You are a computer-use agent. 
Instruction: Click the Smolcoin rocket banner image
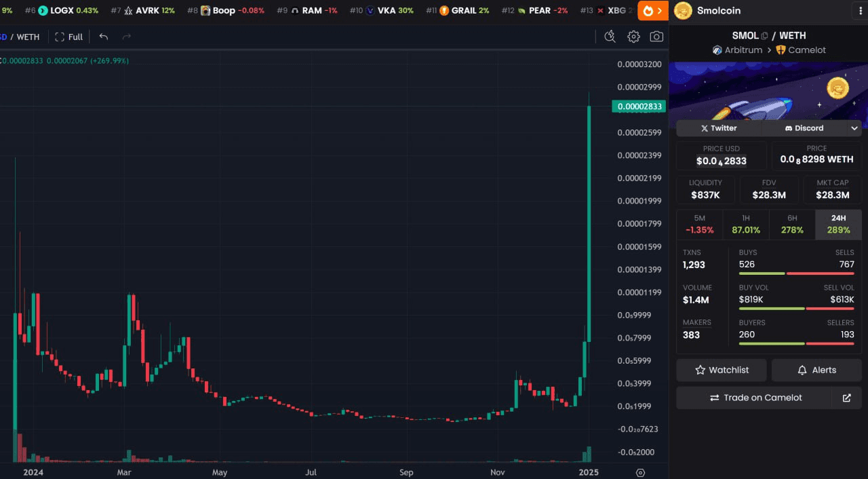click(768, 91)
